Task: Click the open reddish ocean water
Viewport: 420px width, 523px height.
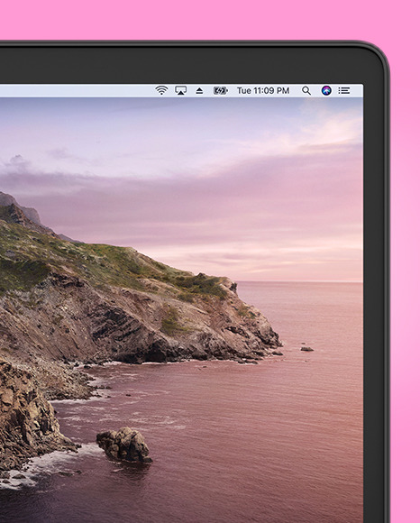Action: pyautogui.click(x=267, y=417)
